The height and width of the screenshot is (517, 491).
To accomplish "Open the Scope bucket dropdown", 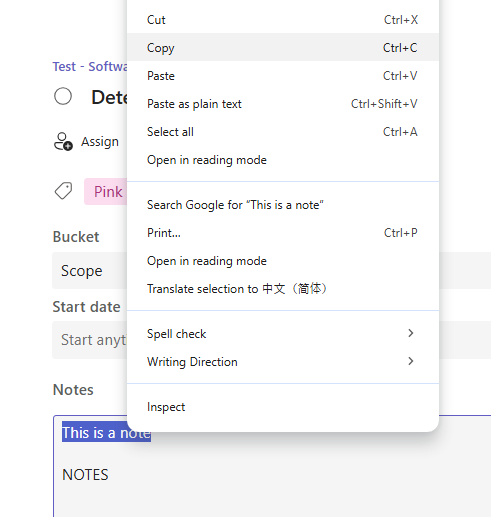I will [x=90, y=270].
